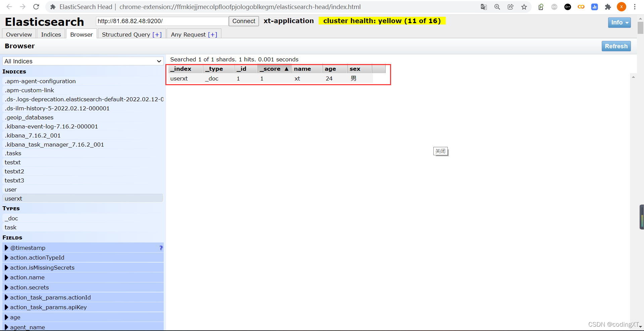This screenshot has width=644, height=331.
Task: Open the Extensions puzzle-piece menu
Action: coord(608,7)
